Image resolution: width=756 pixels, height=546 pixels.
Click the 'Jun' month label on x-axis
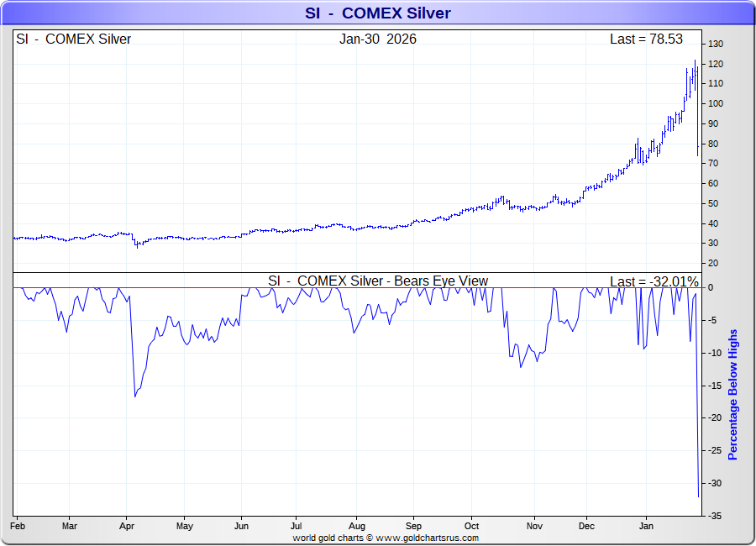coord(242,526)
